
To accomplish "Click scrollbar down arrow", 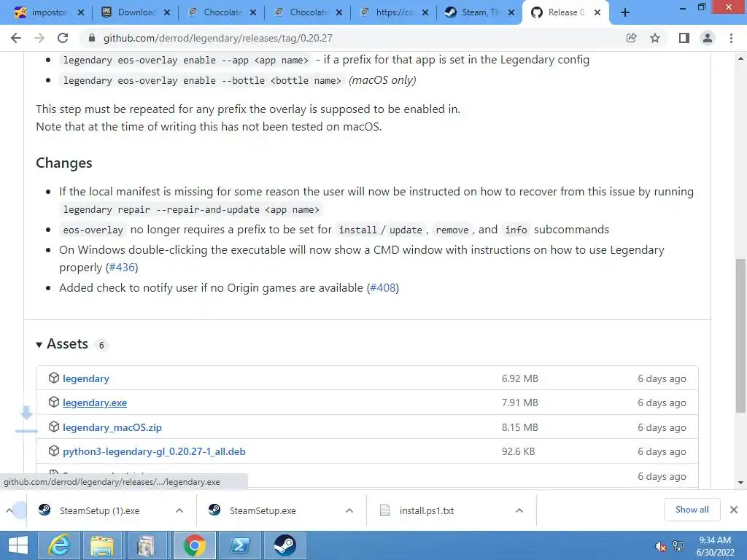I will pos(740,483).
